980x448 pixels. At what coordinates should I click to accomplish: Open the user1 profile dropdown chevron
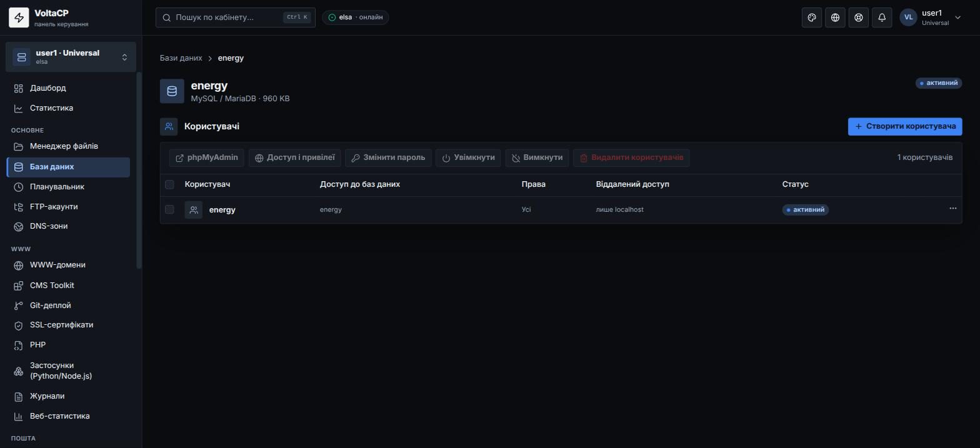pos(957,17)
